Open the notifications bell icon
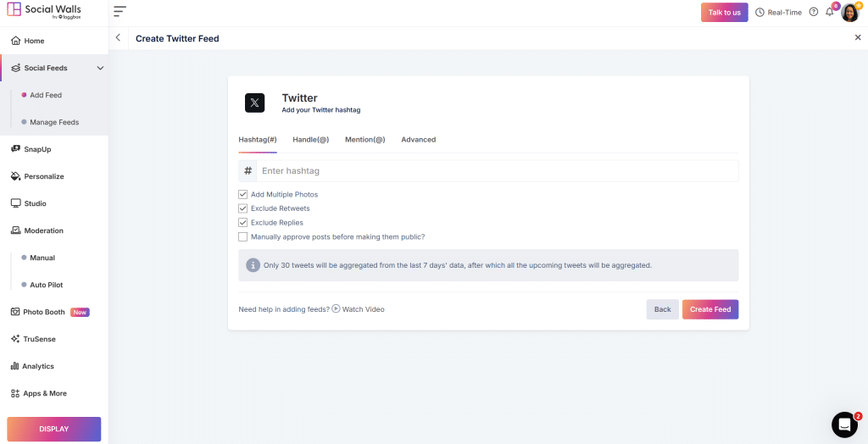The width and height of the screenshot is (868, 444). coord(829,12)
